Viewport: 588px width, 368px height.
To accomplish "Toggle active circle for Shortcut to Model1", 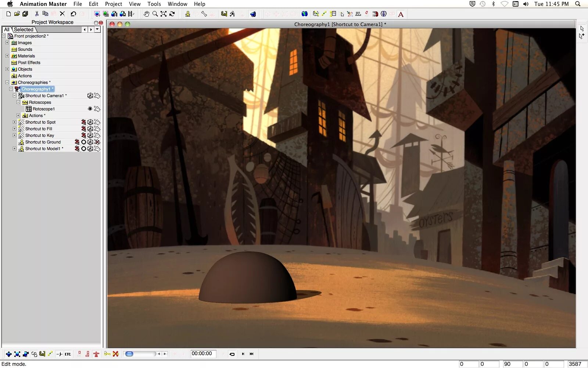I will point(84,149).
